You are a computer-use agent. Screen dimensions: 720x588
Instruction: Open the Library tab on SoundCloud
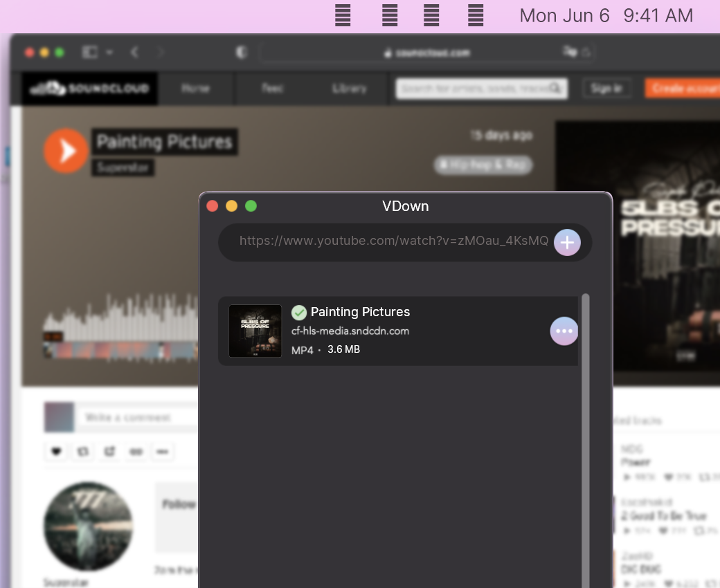pyautogui.click(x=349, y=89)
